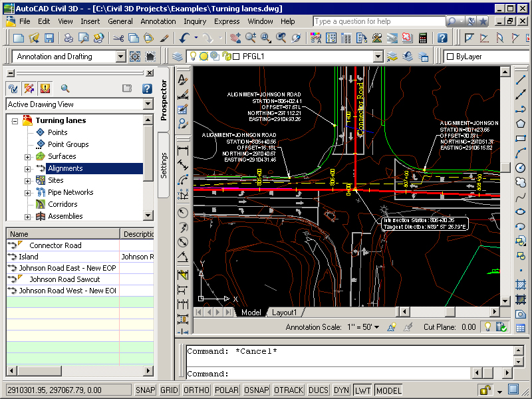Select the Line draw tool
This screenshot has height=399, width=532.
pos(521,80)
